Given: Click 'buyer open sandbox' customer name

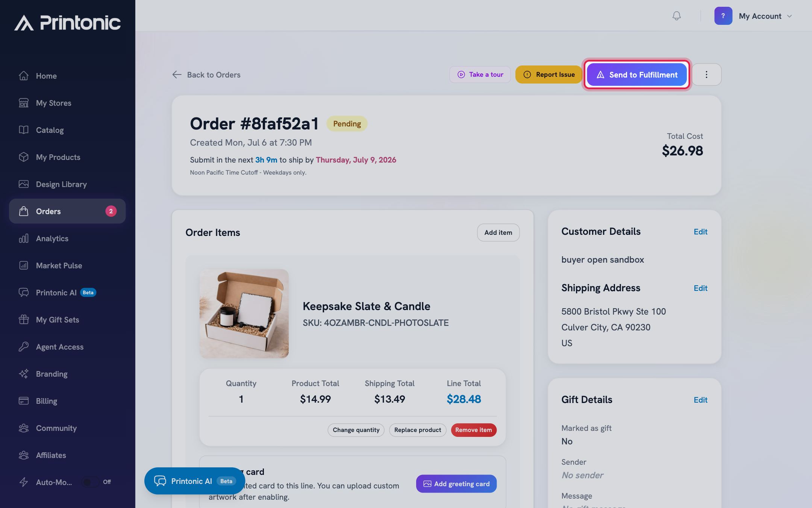Looking at the screenshot, I should point(603,260).
